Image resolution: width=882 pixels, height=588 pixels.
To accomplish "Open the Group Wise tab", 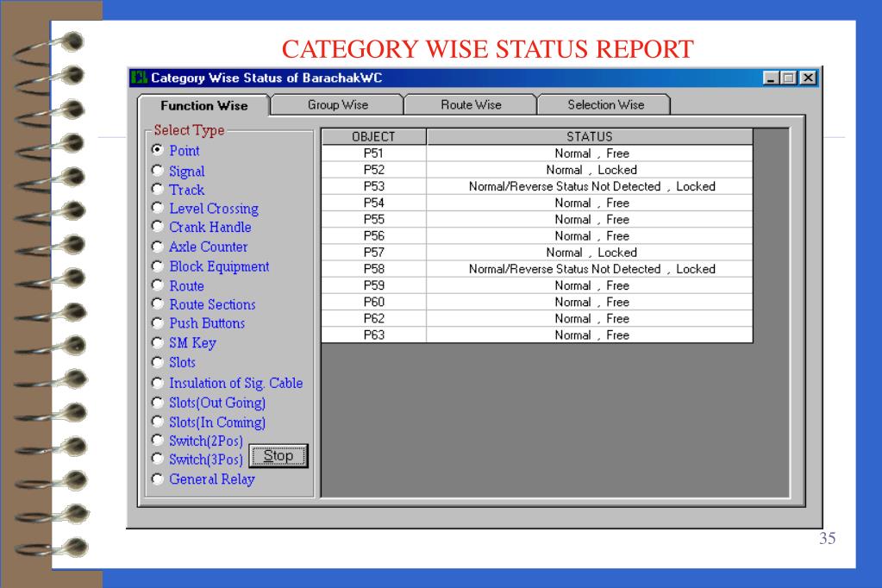I will click(337, 104).
